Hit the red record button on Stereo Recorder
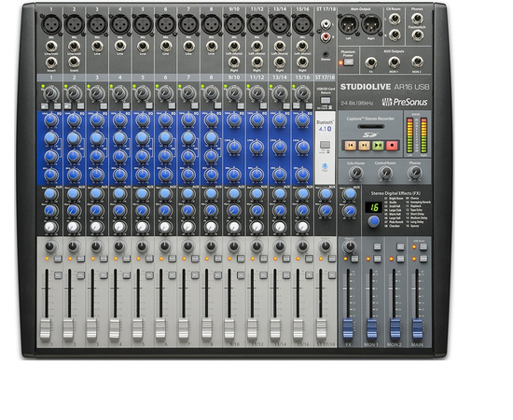Image resolution: width=513 pixels, height=420 pixels. click(392, 145)
